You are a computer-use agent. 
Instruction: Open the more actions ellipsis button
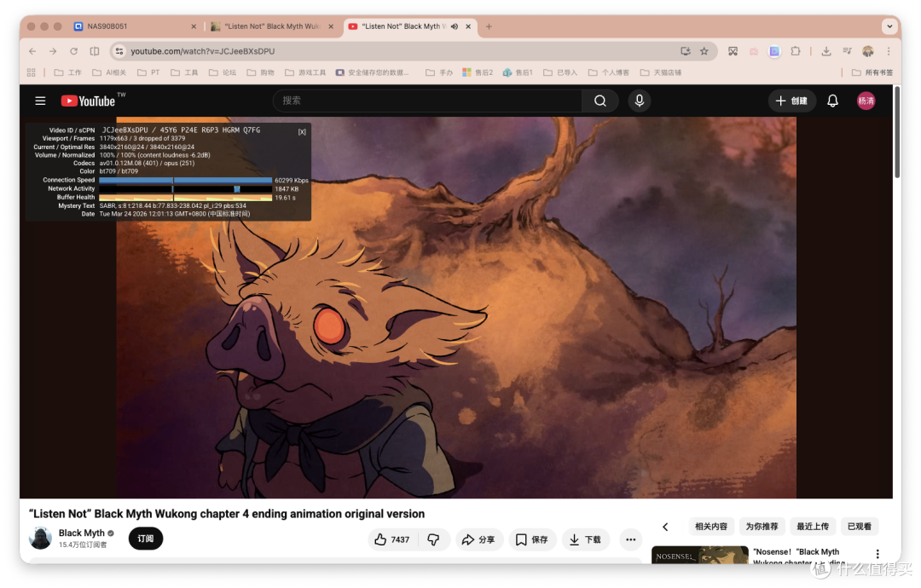coord(630,539)
